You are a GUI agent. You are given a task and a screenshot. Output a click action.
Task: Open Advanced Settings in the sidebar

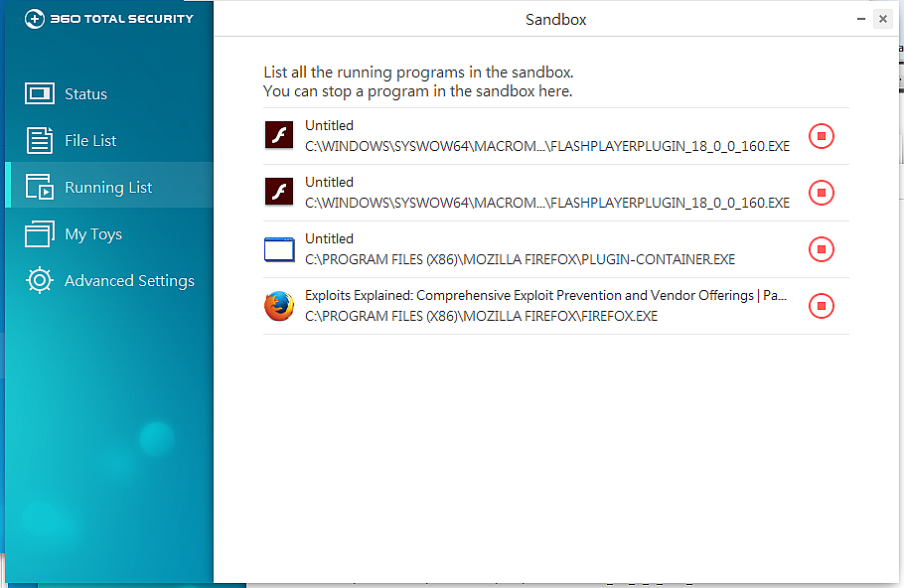click(109, 280)
